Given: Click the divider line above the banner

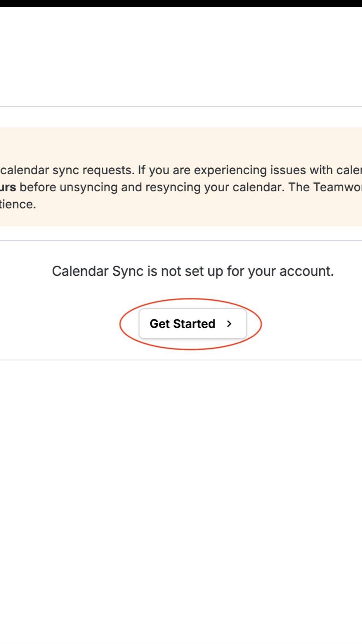Looking at the screenshot, I should [181, 106].
